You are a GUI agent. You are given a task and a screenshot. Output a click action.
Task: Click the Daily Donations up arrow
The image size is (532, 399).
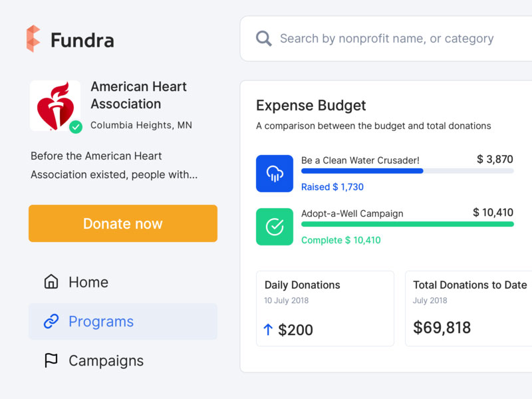point(268,329)
